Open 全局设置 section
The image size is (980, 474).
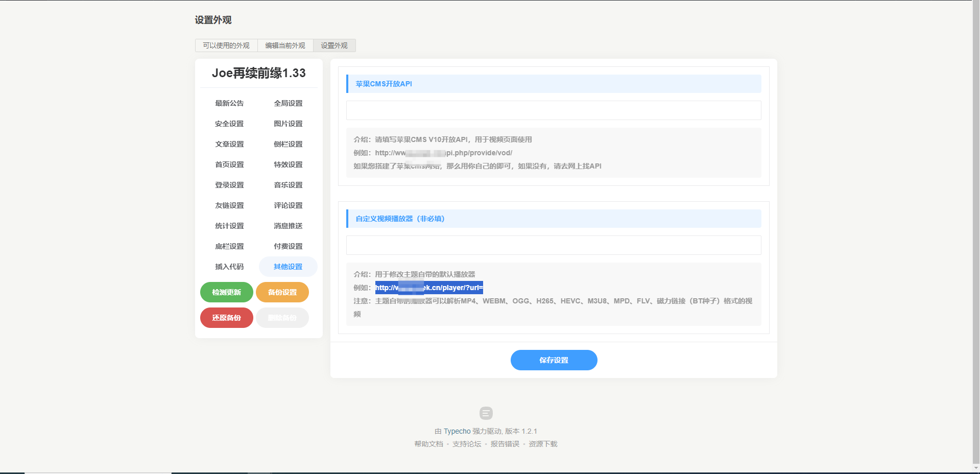point(288,103)
